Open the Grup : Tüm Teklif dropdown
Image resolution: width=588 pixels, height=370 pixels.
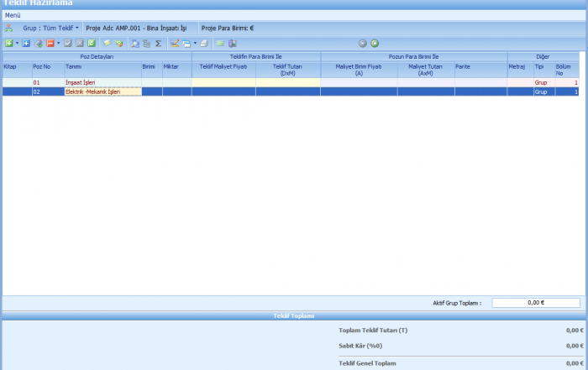pos(50,28)
